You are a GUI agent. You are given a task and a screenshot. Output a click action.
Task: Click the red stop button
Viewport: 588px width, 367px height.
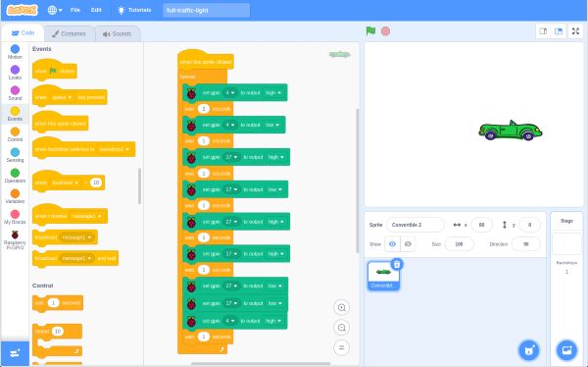(385, 31)
